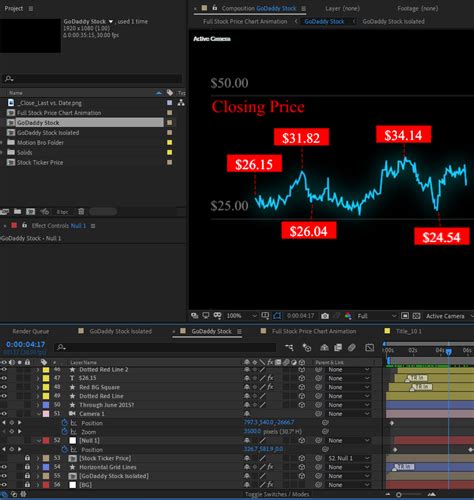
Task: Click the blue current-time indicator playhead
Action: pos(449,351)
